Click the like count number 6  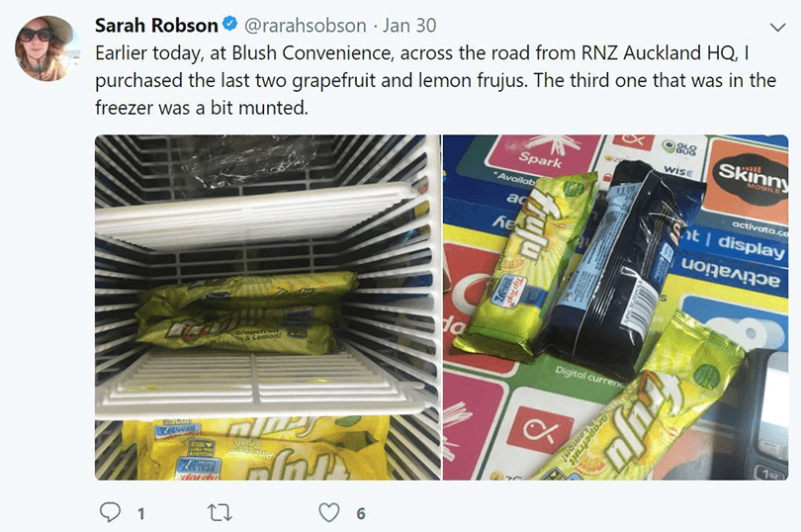pyautogui.click(x=361, y=513)
